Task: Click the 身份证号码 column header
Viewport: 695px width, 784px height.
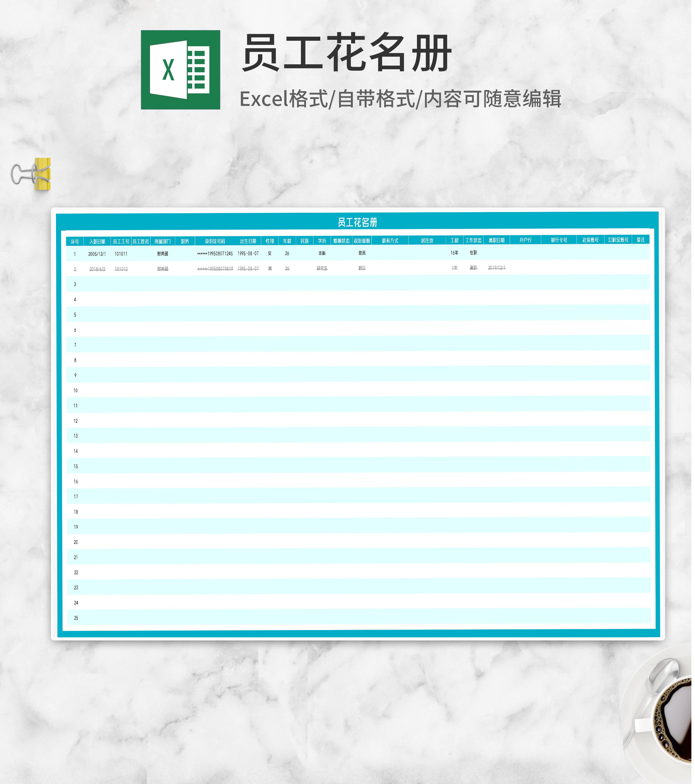Action: [215, 241]
